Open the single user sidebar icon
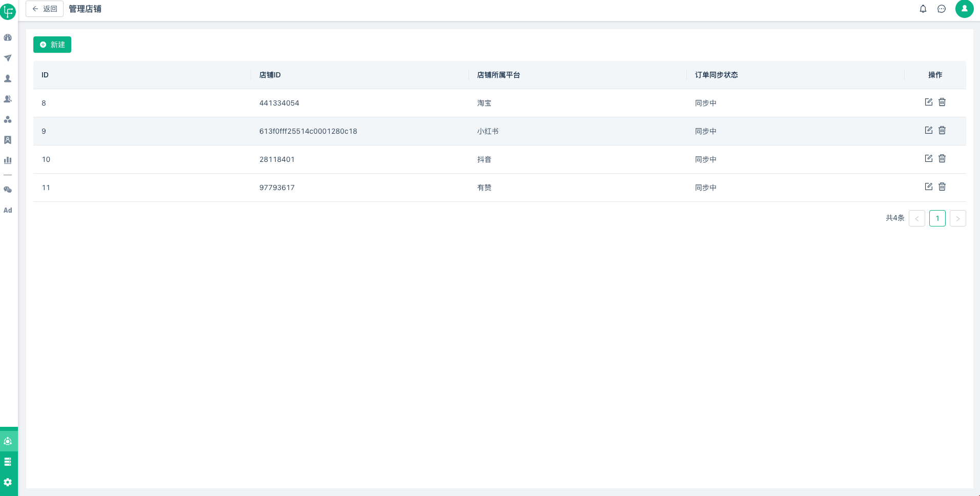This screenshot has width=980, height=496. click(x=8, y=78)
